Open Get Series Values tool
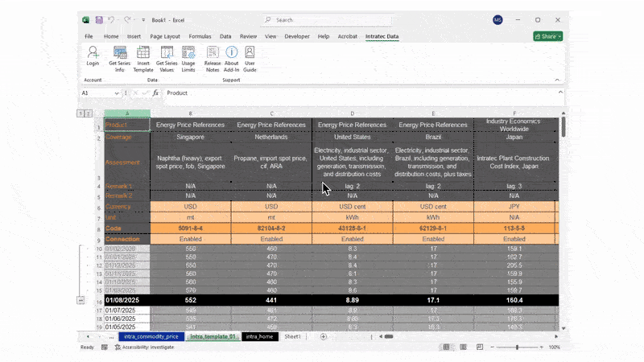Viewport: 644px width, 362px height. (x=167, y=59)
